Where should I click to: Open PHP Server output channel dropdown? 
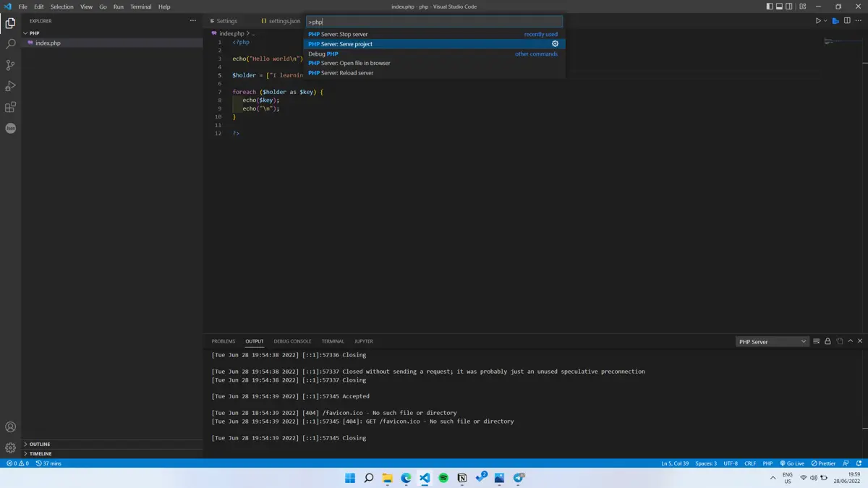pos(772,341)
